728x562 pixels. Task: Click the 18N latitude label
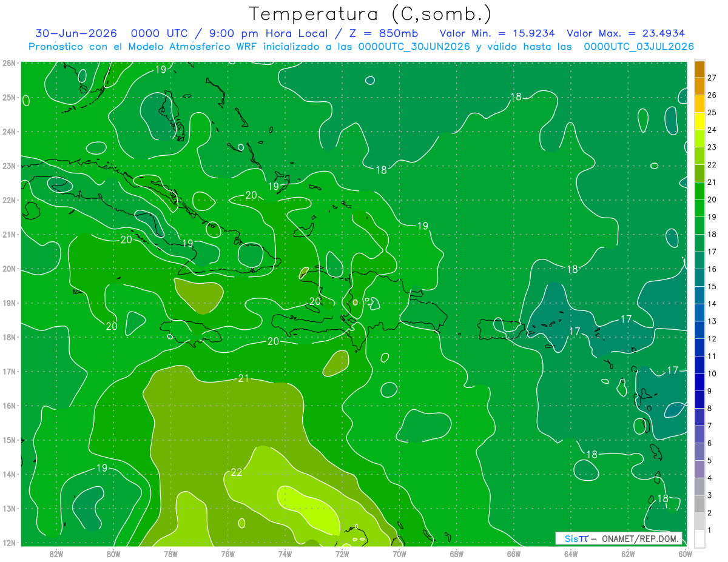point(9,337)
